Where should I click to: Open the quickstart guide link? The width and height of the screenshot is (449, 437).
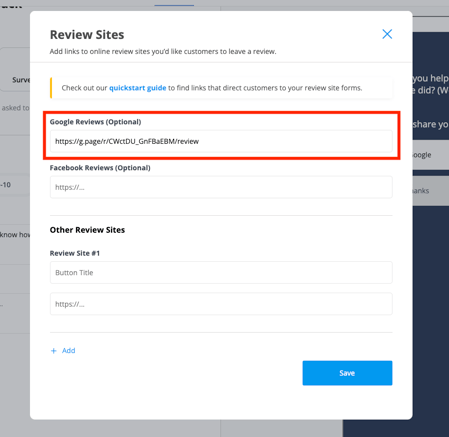pyautogui.click(x=138, y=88)
